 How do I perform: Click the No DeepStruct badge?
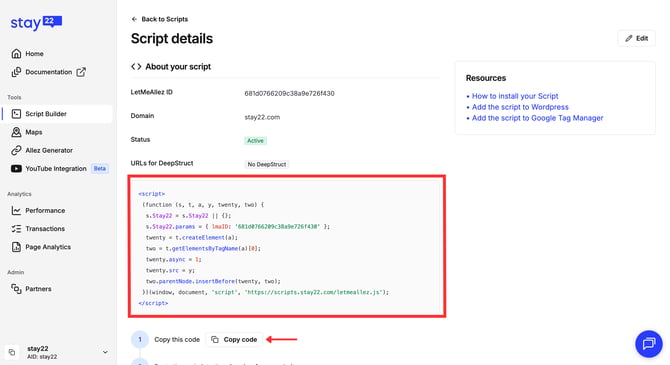pyautogui.click(x=267, y=164)
